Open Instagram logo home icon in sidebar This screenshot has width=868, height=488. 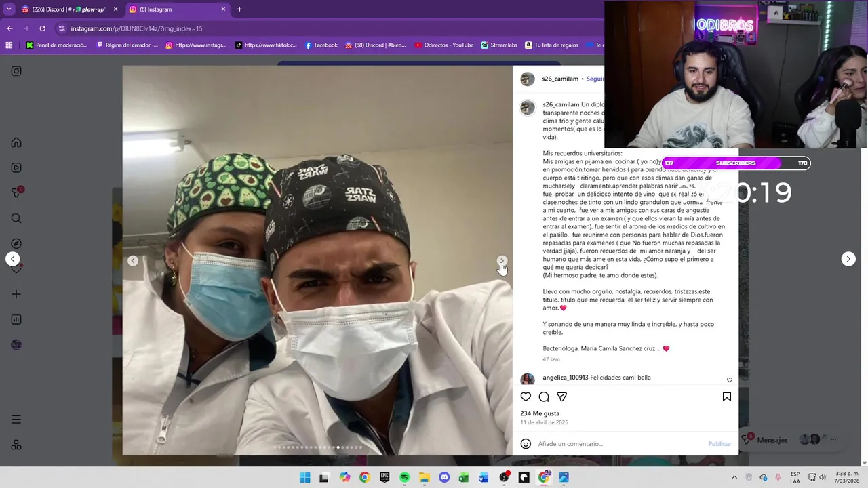16,71
